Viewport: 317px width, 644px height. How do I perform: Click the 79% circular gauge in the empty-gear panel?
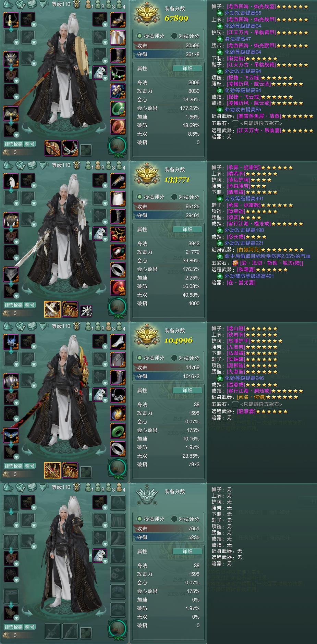click(x=118, y=628)
